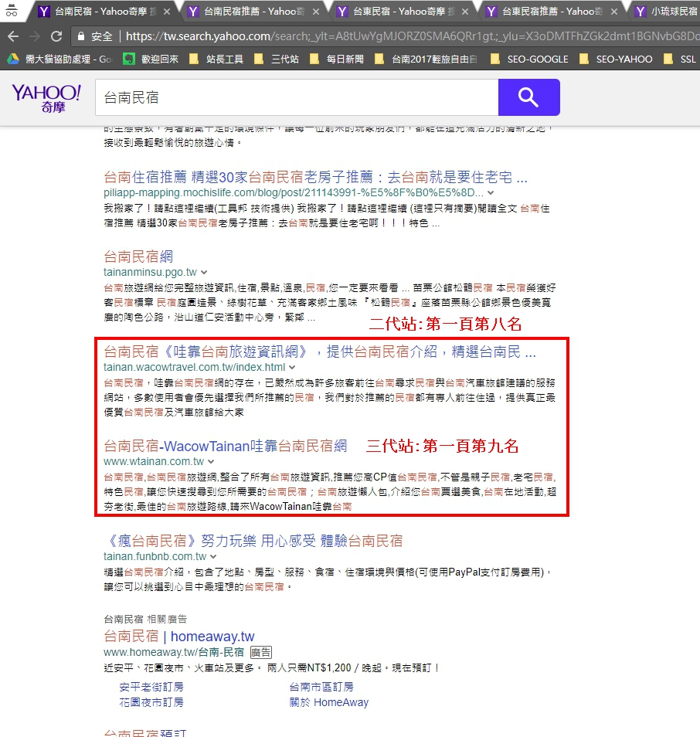Open the Yahoo奇摩 logo homepage
700x737 pixels.
[x=46, y=98]
